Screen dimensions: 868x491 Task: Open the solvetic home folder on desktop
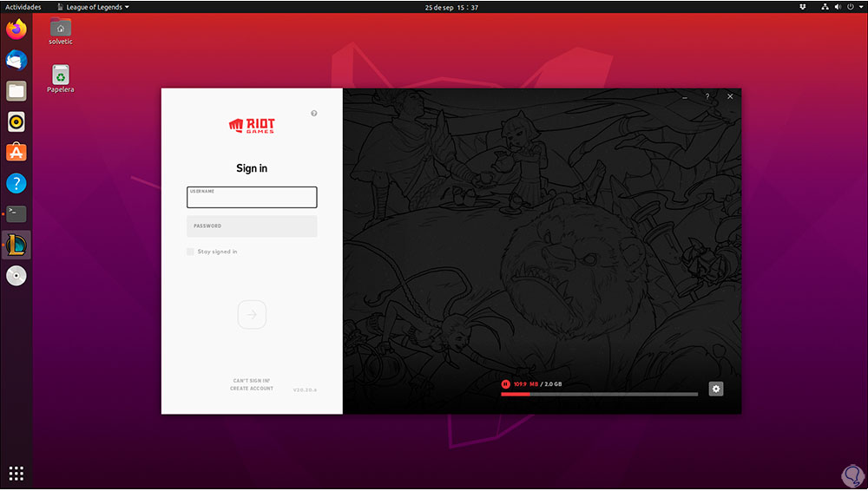61,31
